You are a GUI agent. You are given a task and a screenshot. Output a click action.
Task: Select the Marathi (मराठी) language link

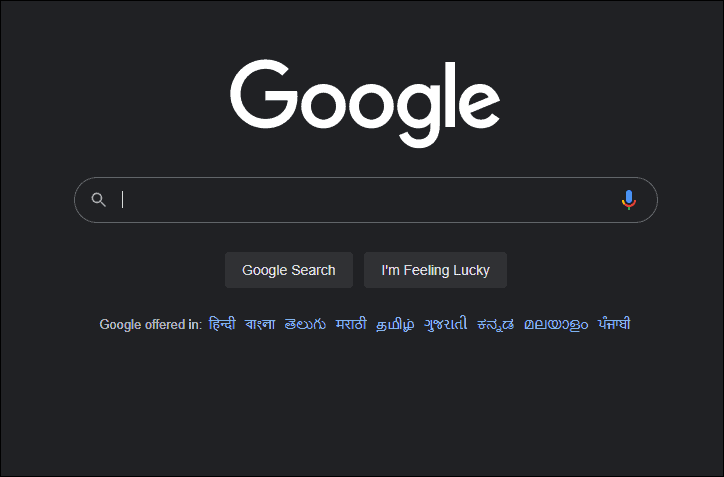point(351,324)
